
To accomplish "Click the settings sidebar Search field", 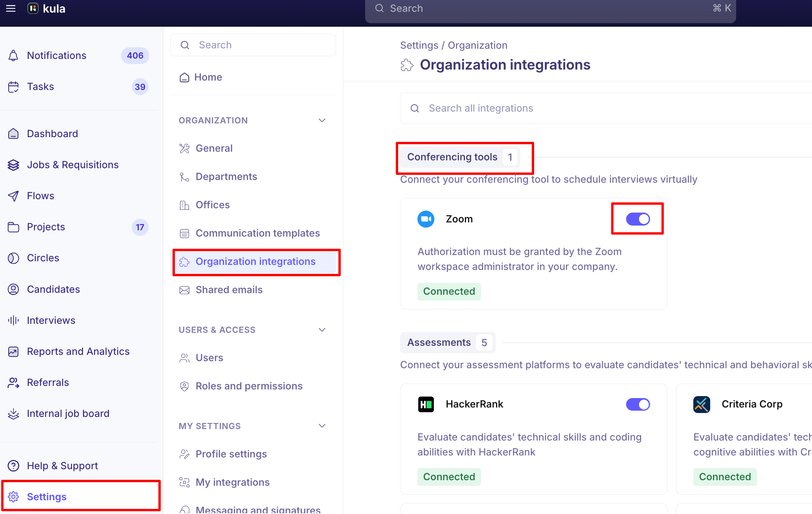I will tap(253, 45).
